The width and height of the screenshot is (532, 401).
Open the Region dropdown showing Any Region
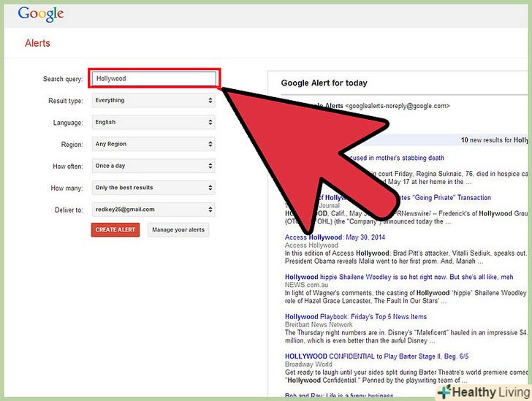click(153, 144)
